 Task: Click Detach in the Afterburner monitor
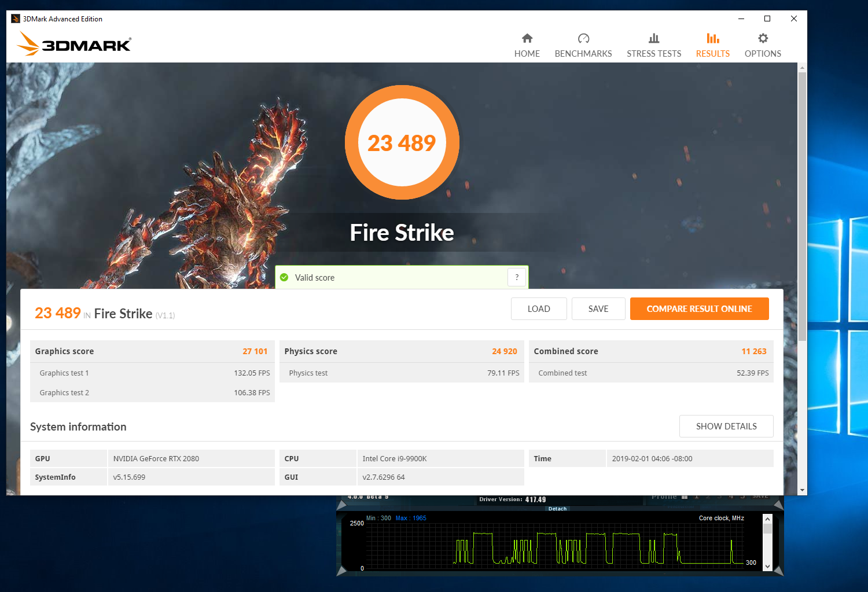tap(557, 509)
